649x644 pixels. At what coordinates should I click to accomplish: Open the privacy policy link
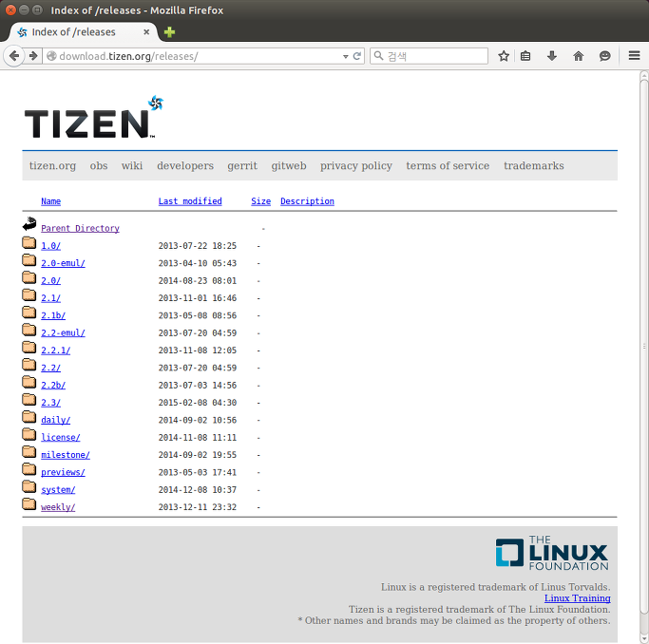[x=356, y=165]
